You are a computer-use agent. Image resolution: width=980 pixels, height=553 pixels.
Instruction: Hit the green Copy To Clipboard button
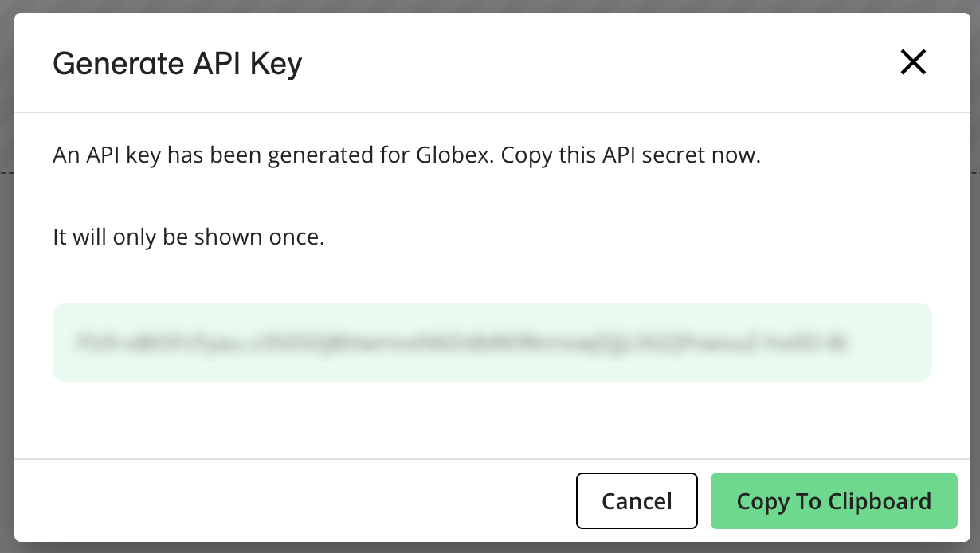833,500
